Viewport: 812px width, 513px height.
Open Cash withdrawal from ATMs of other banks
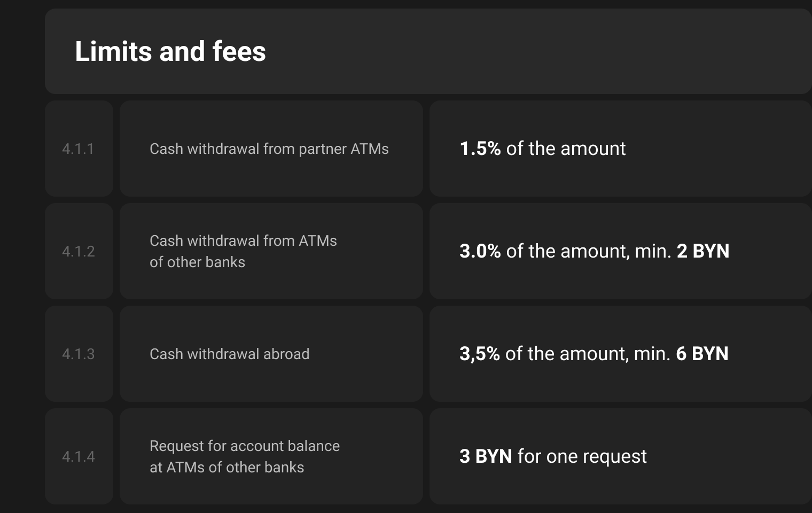tap(243, 251)
